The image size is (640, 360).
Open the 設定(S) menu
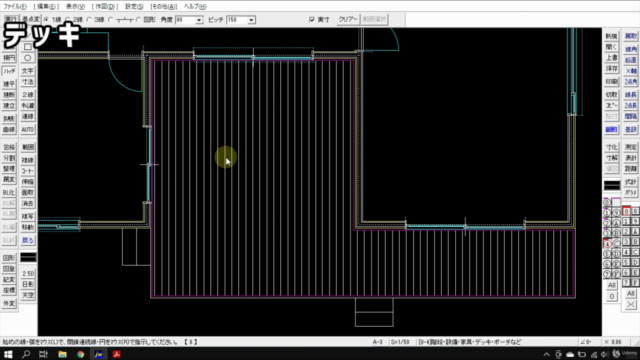coord(134,7)
